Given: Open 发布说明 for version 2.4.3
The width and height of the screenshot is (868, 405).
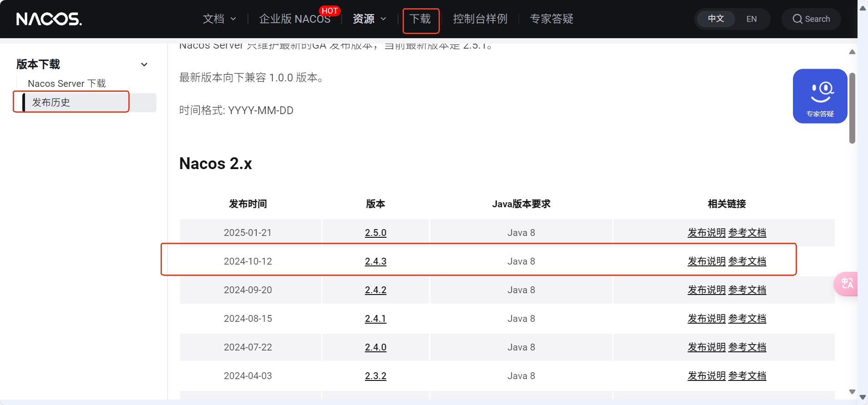Looking at the screenshot, I should click(x=707, y=261).
